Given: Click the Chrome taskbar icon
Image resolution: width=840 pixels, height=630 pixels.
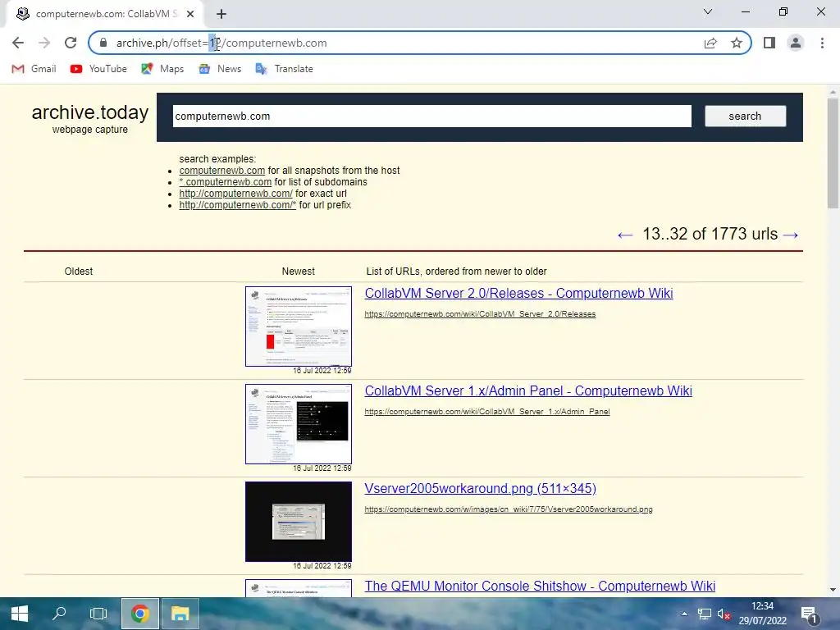Looking at the screenshot, I should (x=139, y=614).
